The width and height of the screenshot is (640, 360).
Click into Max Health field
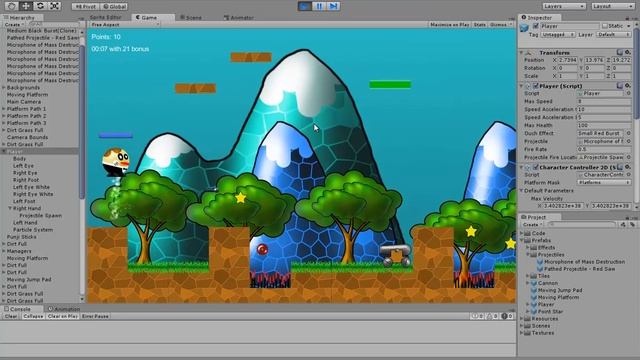(604, 125)
